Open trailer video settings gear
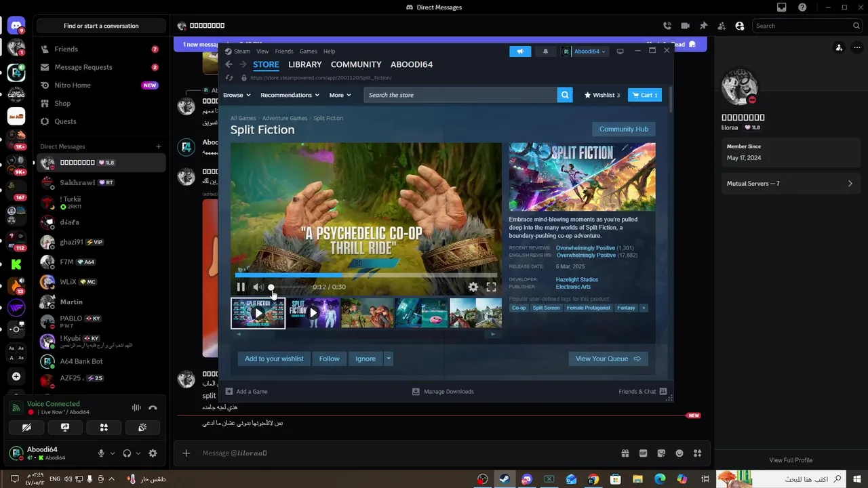 click(x=473, y=287)
